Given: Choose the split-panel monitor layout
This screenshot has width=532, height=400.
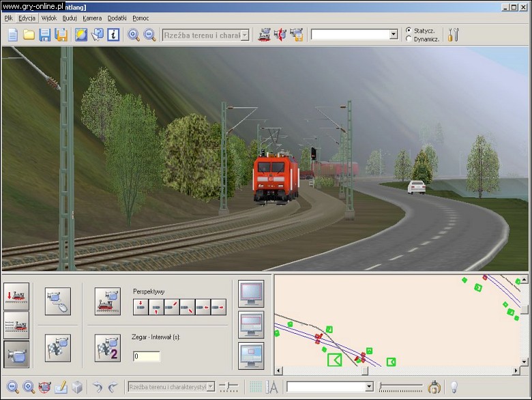Looking at the screenshot, I should click(x=251, y=356).
